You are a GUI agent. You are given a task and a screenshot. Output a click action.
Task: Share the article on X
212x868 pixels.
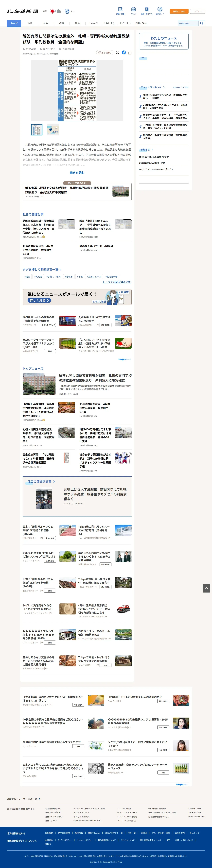click(117, 53)
